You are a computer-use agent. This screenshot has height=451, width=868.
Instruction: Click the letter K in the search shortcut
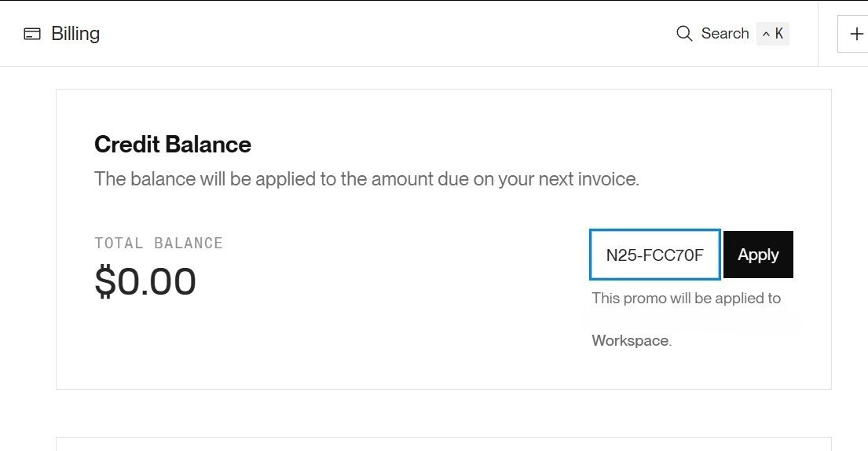click(x=779, y=34)
